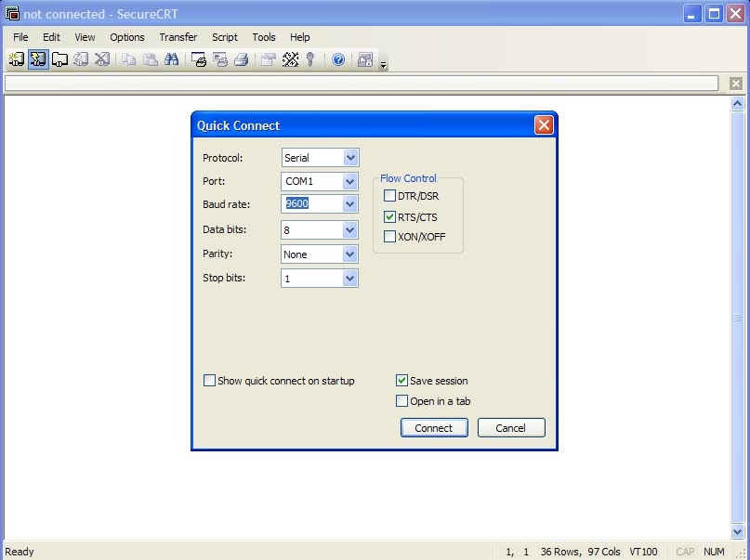Click inside the Port combo box
The height and width of the screenshot is (560, 750).
311,181
